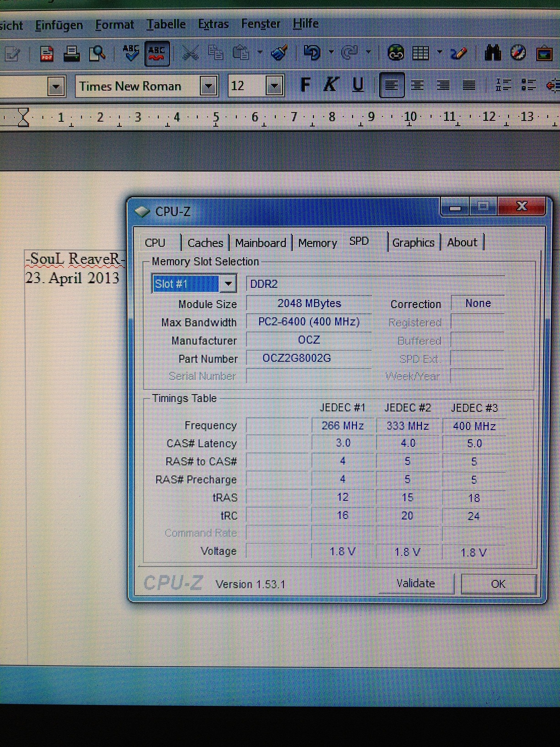Open Page Preview with the magnifier icon
The height and width of the screenshot is (747, 560).
click(x=97, y=54)
